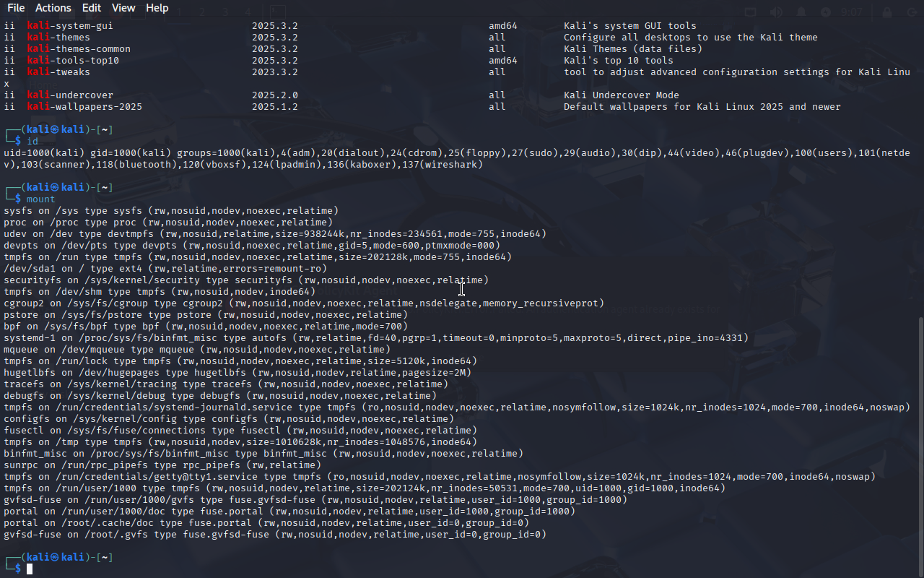Open the View menu
This screenshot has height=578, width=924.
coord(123,8)
